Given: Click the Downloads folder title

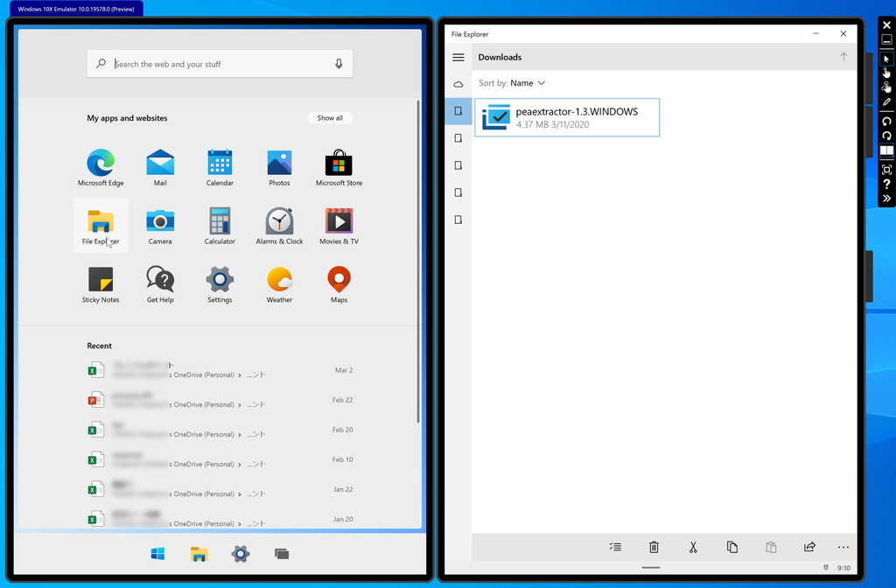Looking at the screenshot, I should click(x=500, y=57).
